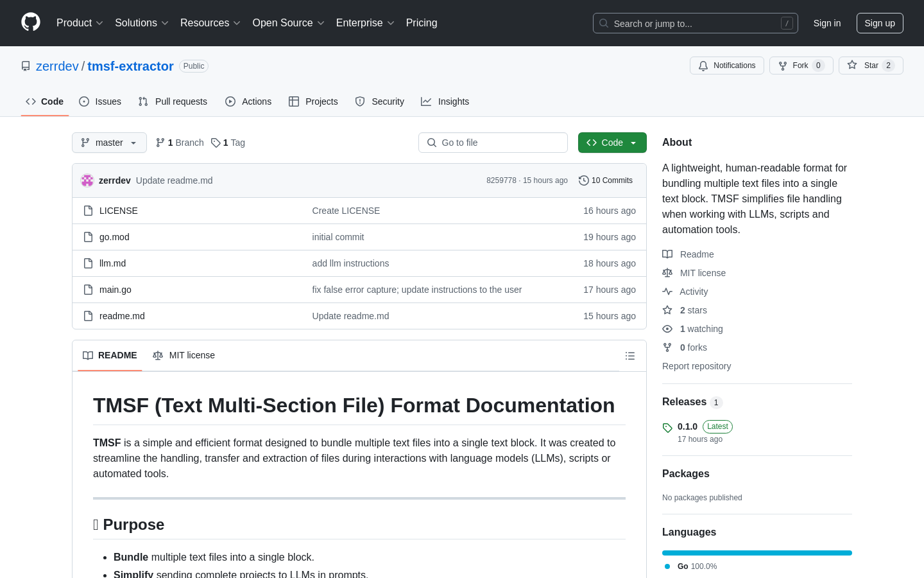Click the tag icon beside 0.1.0 release
Screen dimensions: 924x578
[x=667, y=428]
